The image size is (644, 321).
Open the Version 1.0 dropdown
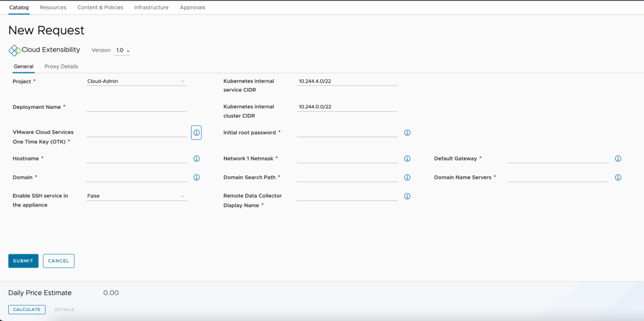123,50
